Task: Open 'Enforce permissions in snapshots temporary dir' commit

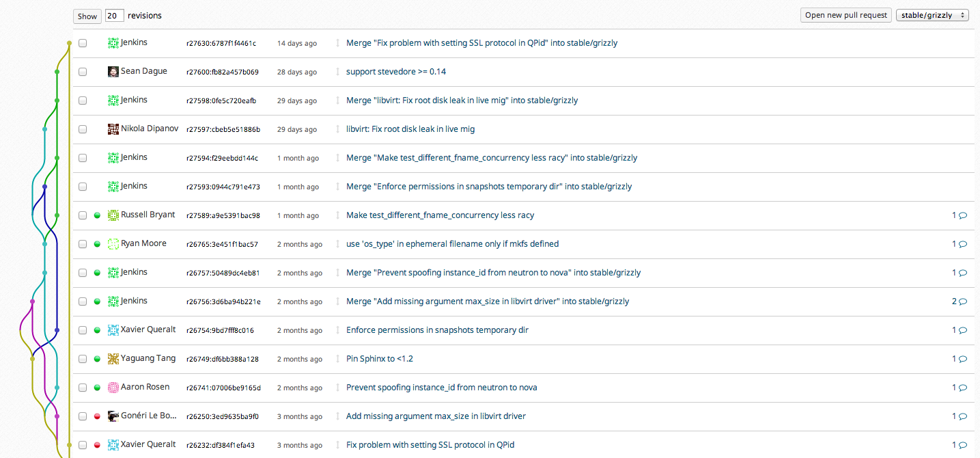Action: tap(437, 330)
